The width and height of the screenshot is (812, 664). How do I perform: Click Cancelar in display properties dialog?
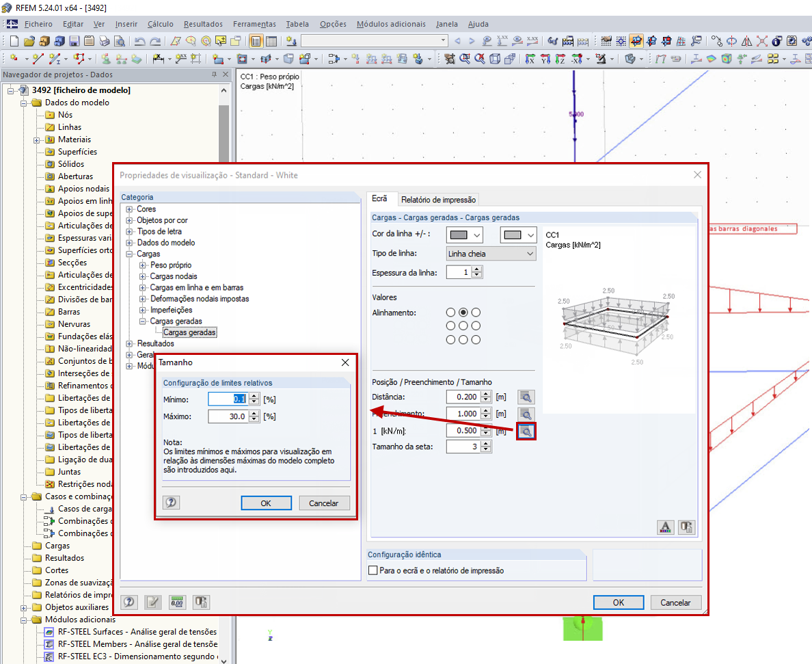[675, 602]
